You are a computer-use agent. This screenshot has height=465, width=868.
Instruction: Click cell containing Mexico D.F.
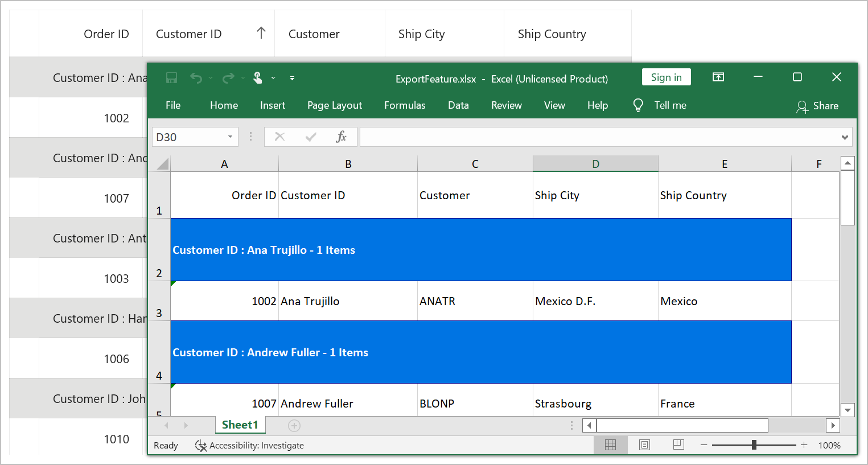(x=595, y=301)
